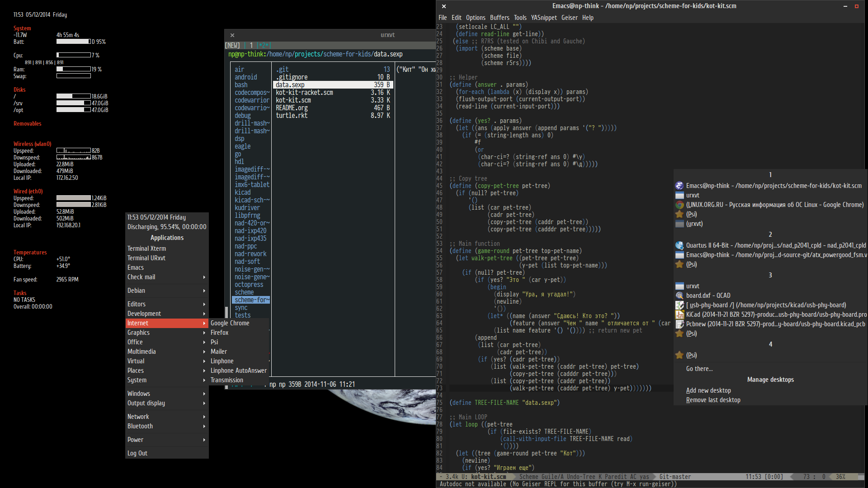Close the urxvt terminal window
This screenshot has width=868, height=488.
(x=232, y=35)
